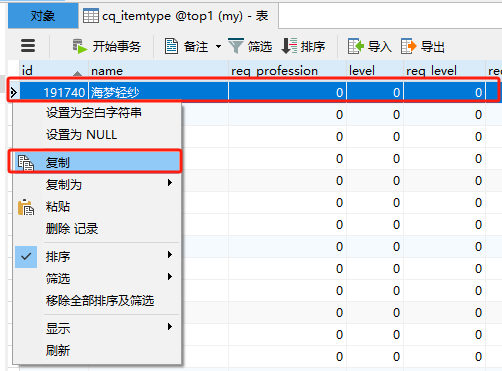The image size is (502, 371).
Task: Click the 开始事务 toolbar button label
Action: point(117,46)
